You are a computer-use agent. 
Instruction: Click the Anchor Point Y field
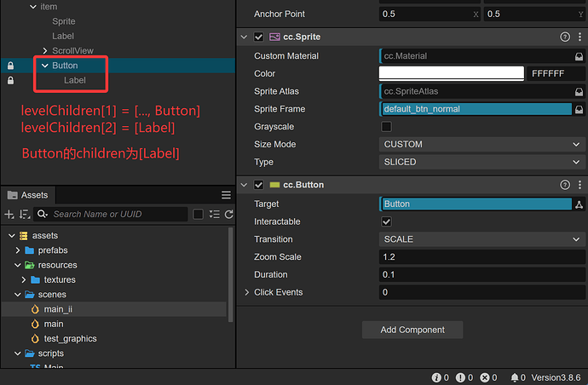pyautogui.click(x=534, y=14)
